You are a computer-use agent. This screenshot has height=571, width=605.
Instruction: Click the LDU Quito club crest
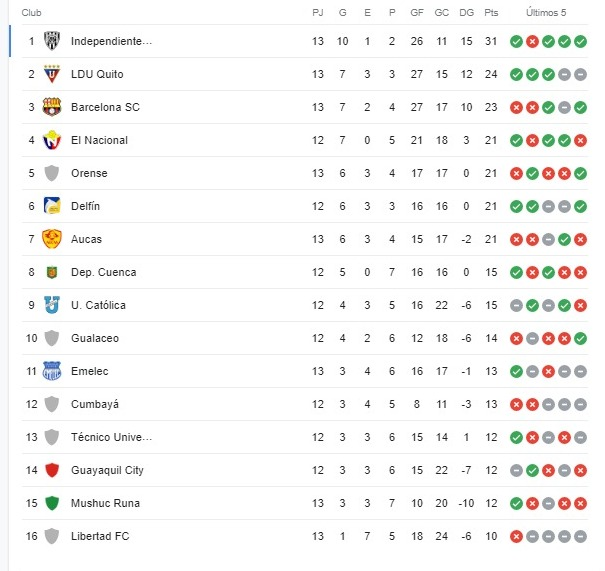tap(52, 74)
